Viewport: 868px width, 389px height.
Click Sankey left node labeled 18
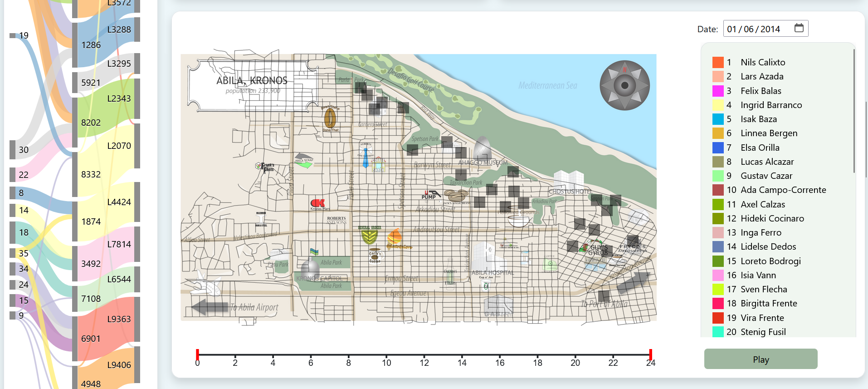coord(13,232)
